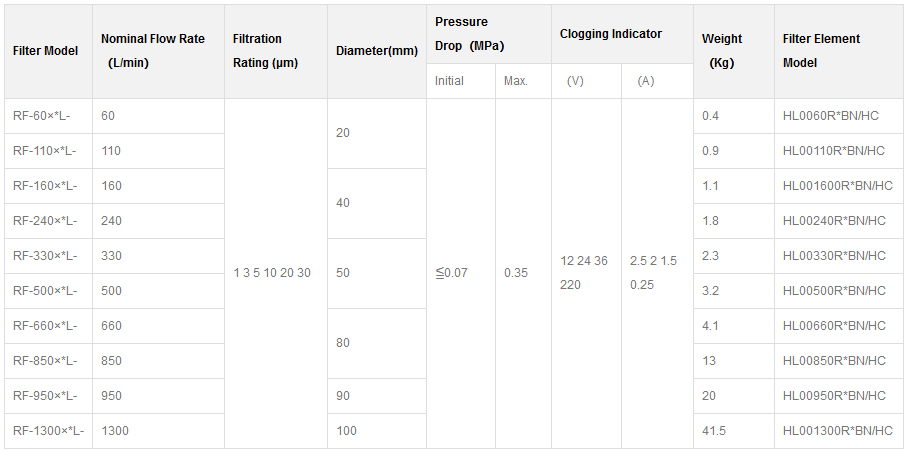Click the ≦0.07 initial pressure value

click(451, 273)
